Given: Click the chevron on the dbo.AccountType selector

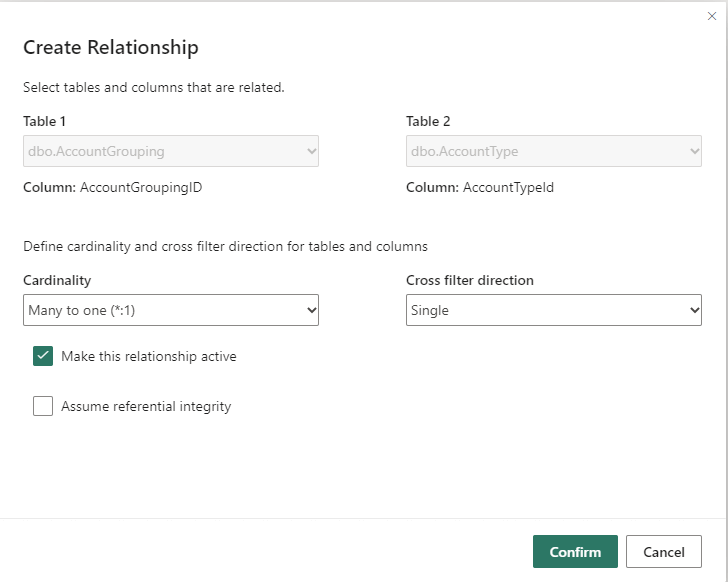Looking at the screenshot, I should 693,152.
